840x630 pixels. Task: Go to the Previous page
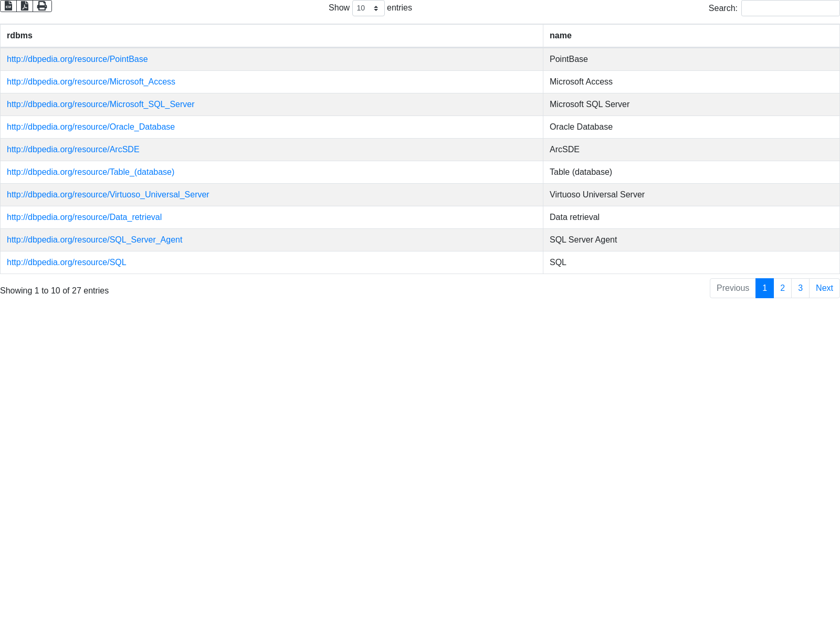point(732,288)
